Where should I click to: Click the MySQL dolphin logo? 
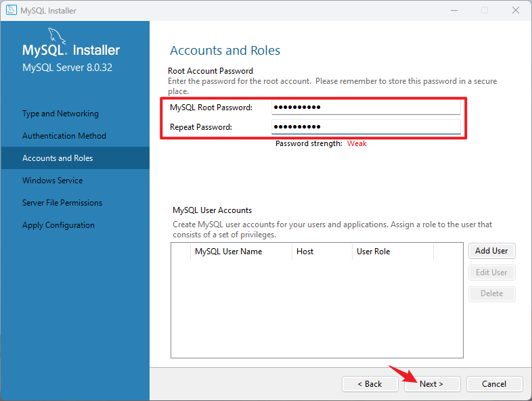pyautogui.click(x=58, y=36)
